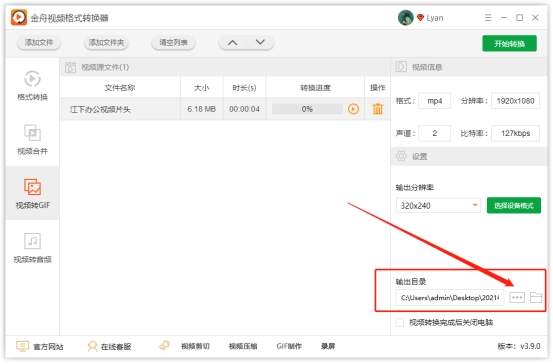Screen dimensions: 553x364
Task: Click the green 选择设备格式 button
Action: point(514,205)
